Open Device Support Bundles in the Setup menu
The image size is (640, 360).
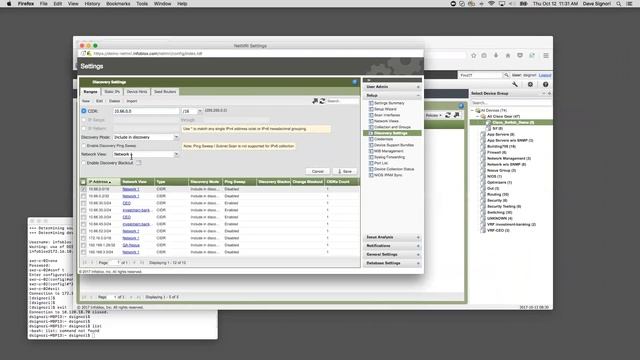pyautogui.click(x=393, y=145)
